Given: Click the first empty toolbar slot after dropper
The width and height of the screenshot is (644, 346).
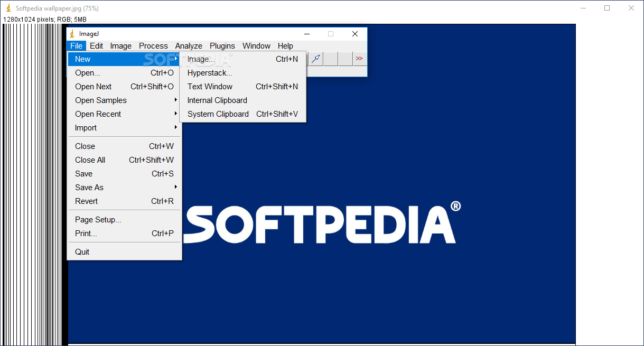Looking at the screenshot, I should click(x=331, y=59).
